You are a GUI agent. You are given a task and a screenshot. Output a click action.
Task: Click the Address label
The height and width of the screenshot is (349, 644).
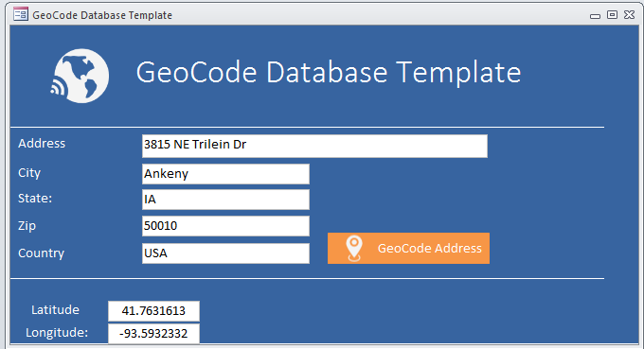[x=42, y=143]
